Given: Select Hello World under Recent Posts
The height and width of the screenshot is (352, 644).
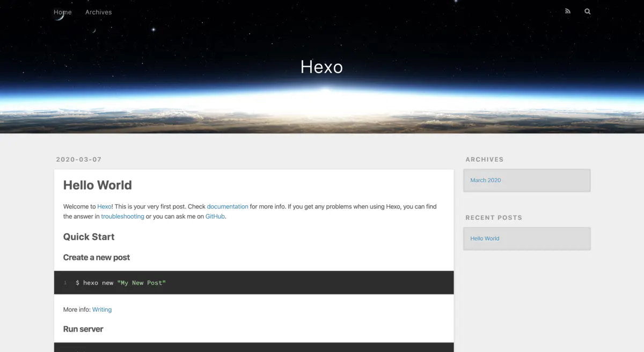Looking at the screenshot, I should [485, 238].
